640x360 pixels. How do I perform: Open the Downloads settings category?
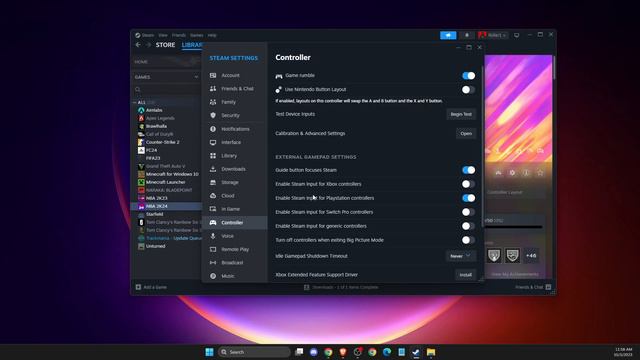tap(234, 169)
